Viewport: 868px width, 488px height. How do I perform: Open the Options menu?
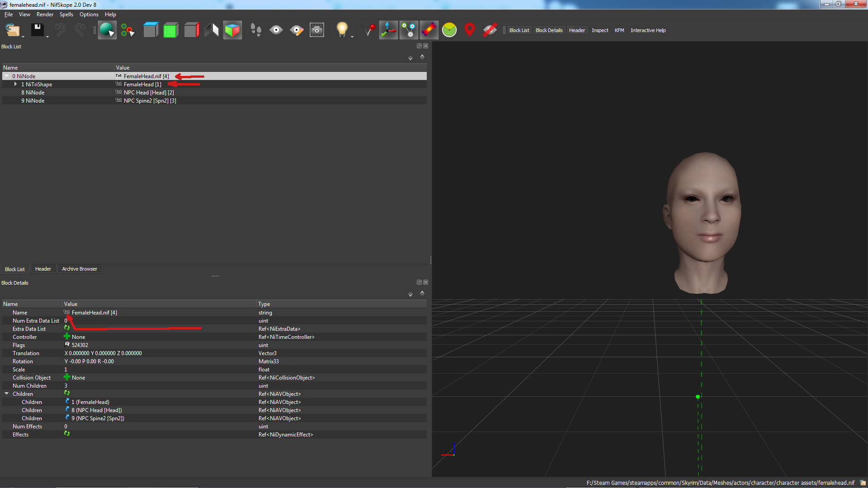tap(89, 14)
